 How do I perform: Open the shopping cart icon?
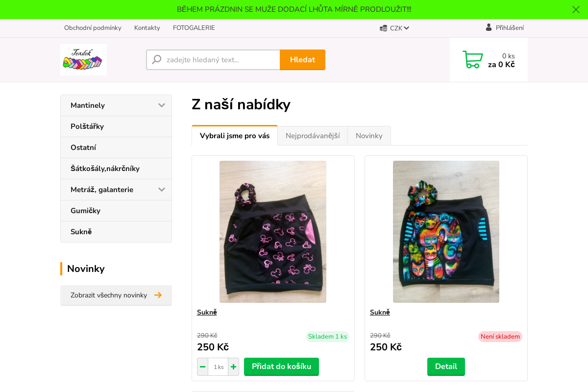click(x=472, y=60)
